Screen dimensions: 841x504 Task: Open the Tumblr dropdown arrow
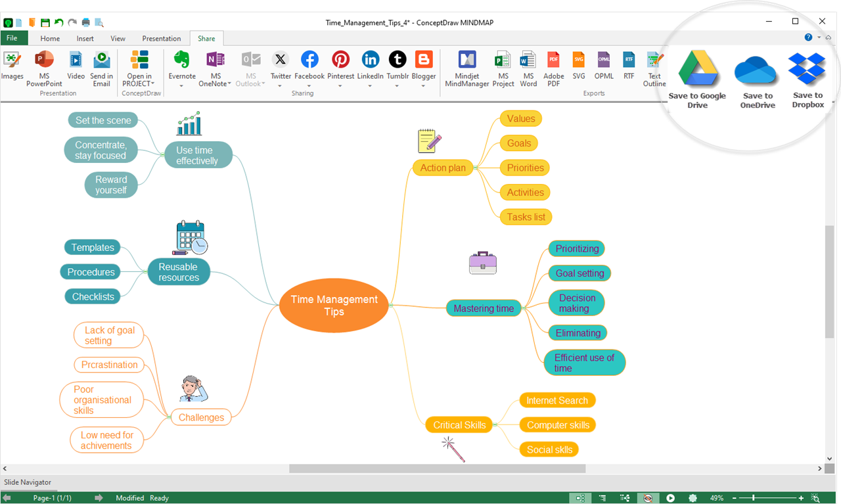[x=398, y=85]
